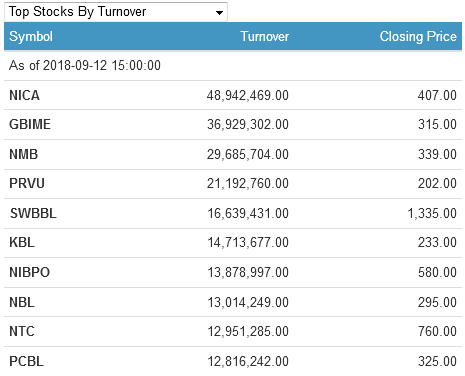Click closing price 760.00
The image size is (465, 376).
[x=437, y=331]
